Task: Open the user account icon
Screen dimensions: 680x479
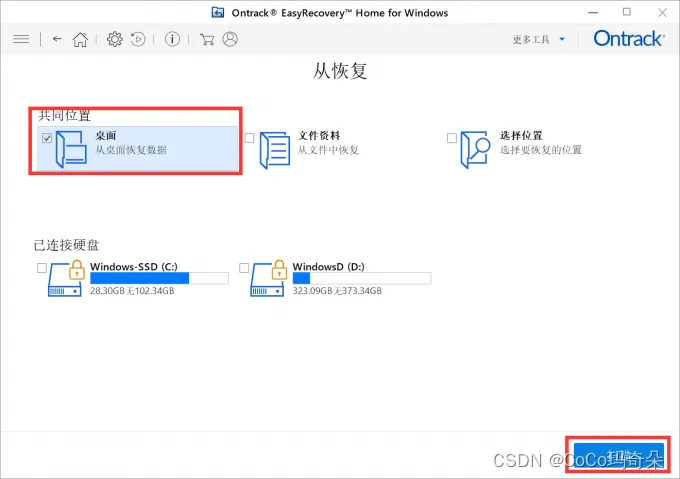Action: tap(230, 39)
